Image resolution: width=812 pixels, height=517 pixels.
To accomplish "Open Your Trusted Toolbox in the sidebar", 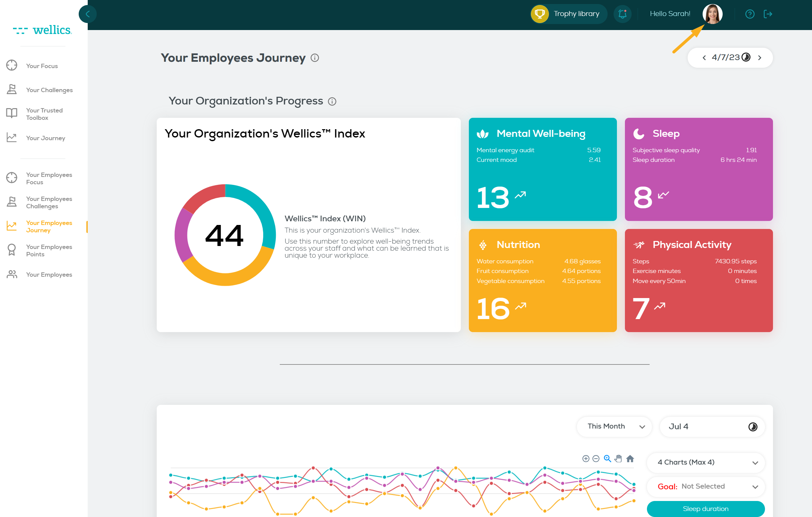I will click(x=44, y=114).
